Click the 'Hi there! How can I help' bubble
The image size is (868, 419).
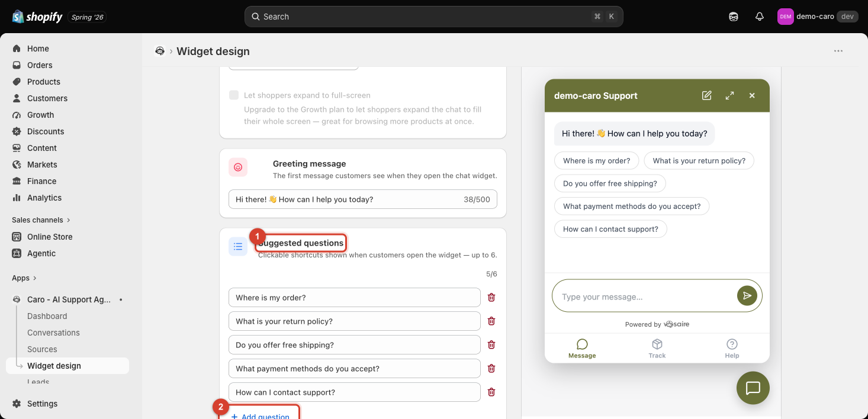pos(635,134)
